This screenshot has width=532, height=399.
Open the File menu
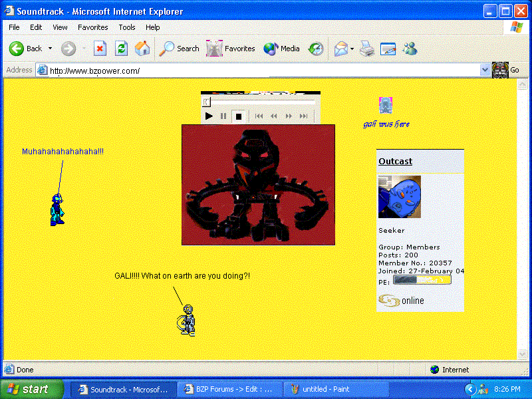[14, 27]
